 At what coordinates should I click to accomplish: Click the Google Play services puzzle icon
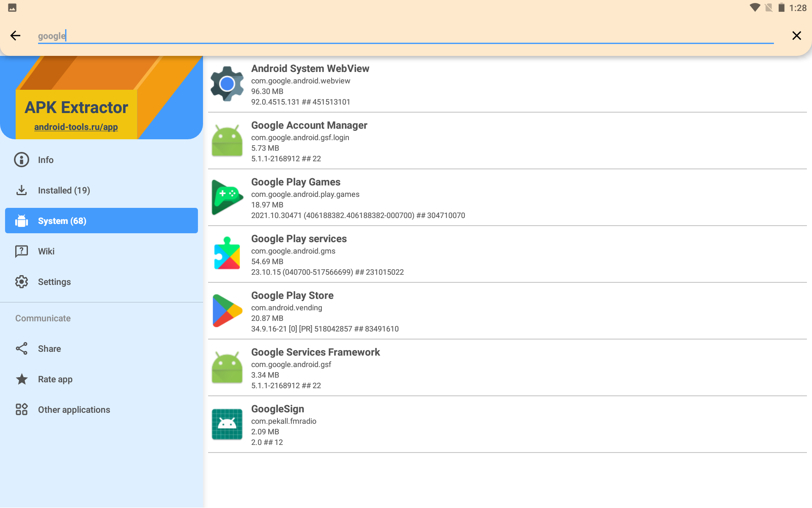pos(227,253)
